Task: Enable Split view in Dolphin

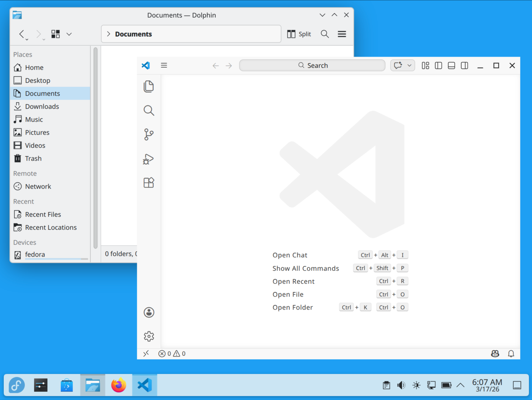Action: pyautogui.click(x=299, y=34)
